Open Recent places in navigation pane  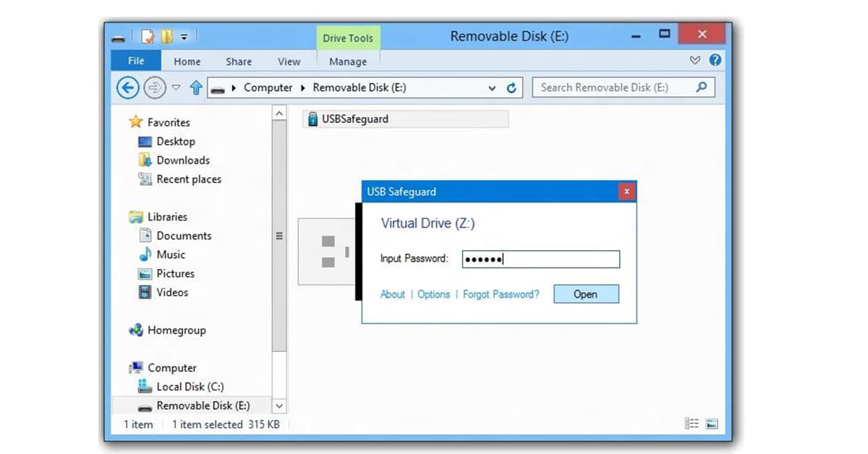click(x=189, y=179)
